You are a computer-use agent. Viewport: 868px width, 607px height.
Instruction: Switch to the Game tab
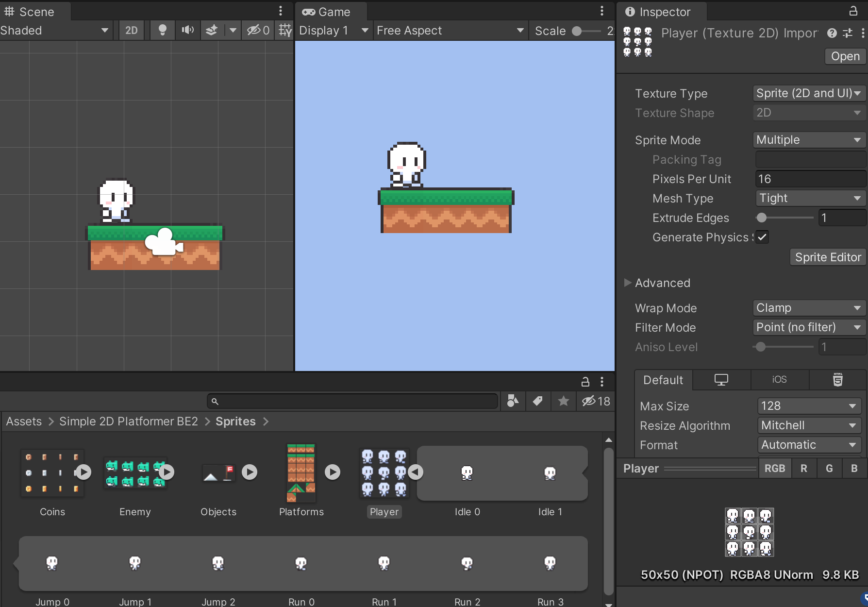point(327,12)
